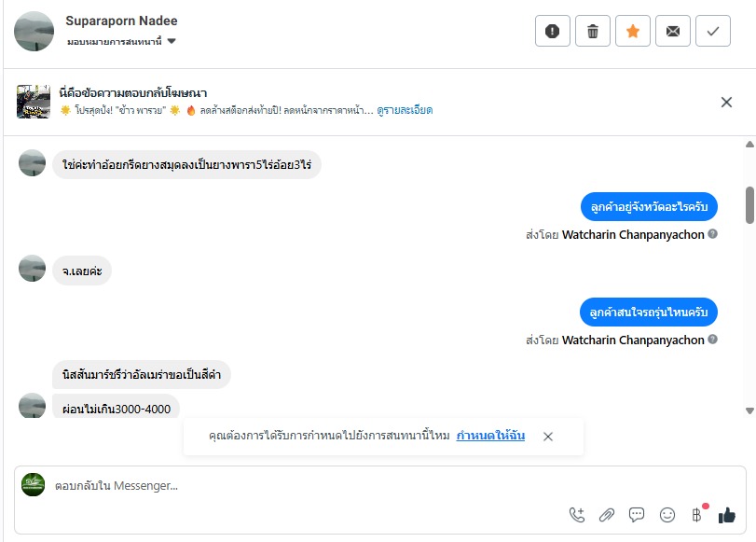Open the มอบหมายการสนทนานี้ assignment dropdown
The width and height of the screenshot is (756, 542).
coord(122,42)
